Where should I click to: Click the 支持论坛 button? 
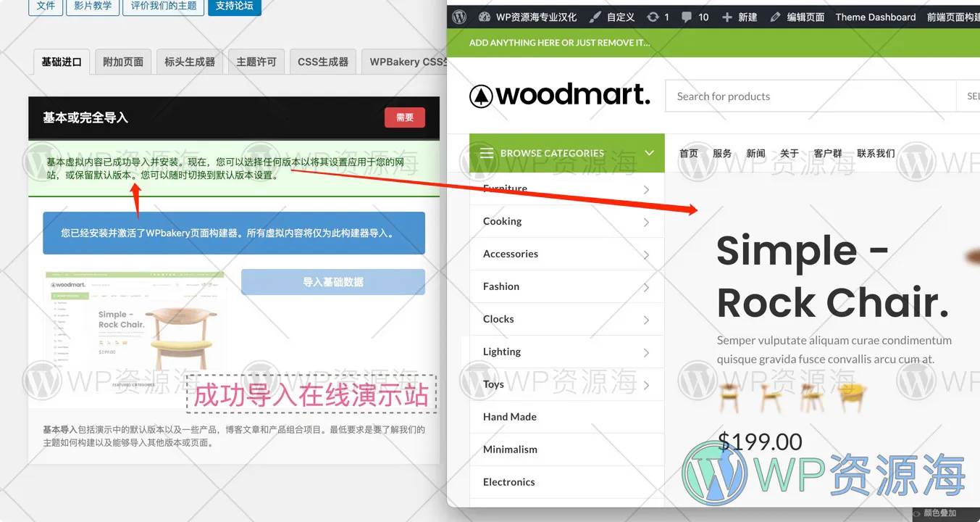point(234,8)
